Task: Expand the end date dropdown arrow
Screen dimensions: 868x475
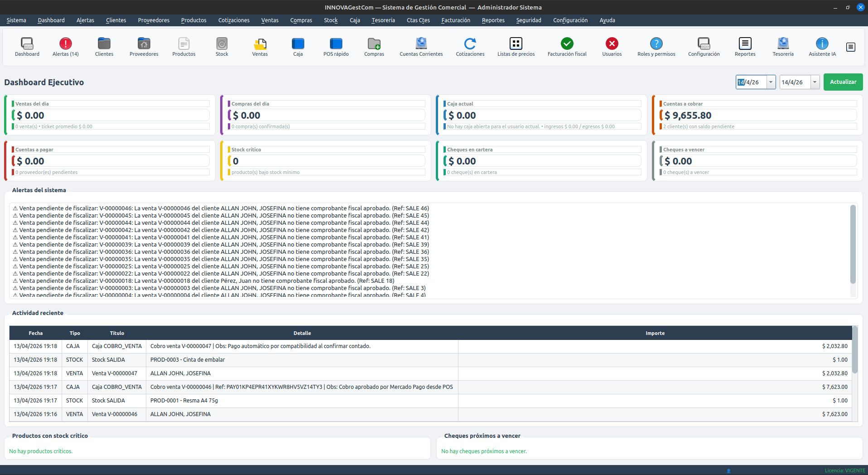Action: pos(815,82)
